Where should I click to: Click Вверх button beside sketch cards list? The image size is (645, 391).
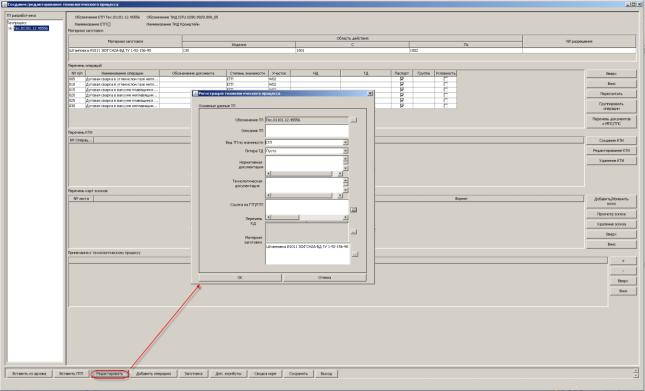point(611,234)
